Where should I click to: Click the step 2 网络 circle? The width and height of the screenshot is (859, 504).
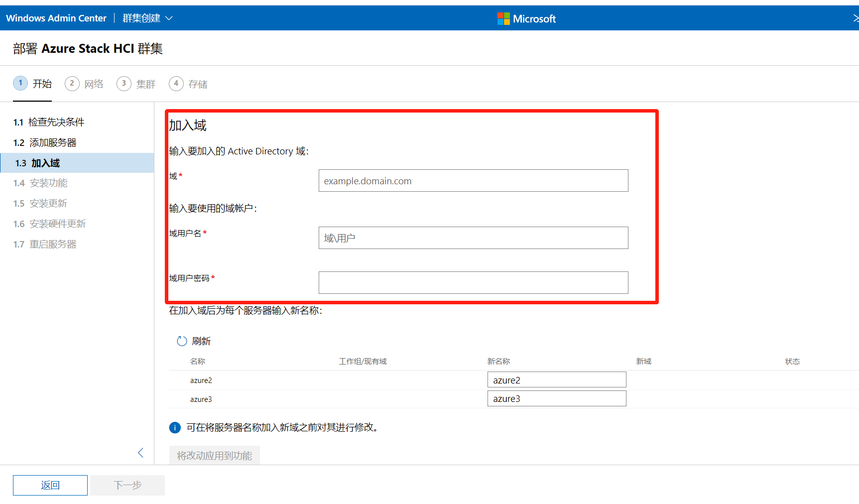[x=72, y=83]
